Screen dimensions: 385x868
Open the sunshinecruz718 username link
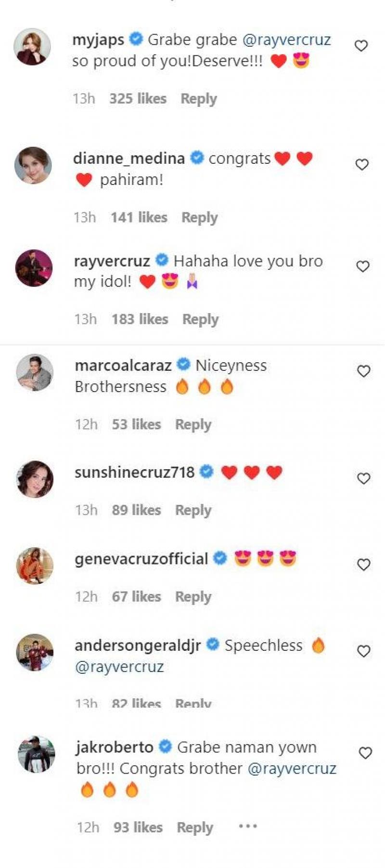pos(134,472)
